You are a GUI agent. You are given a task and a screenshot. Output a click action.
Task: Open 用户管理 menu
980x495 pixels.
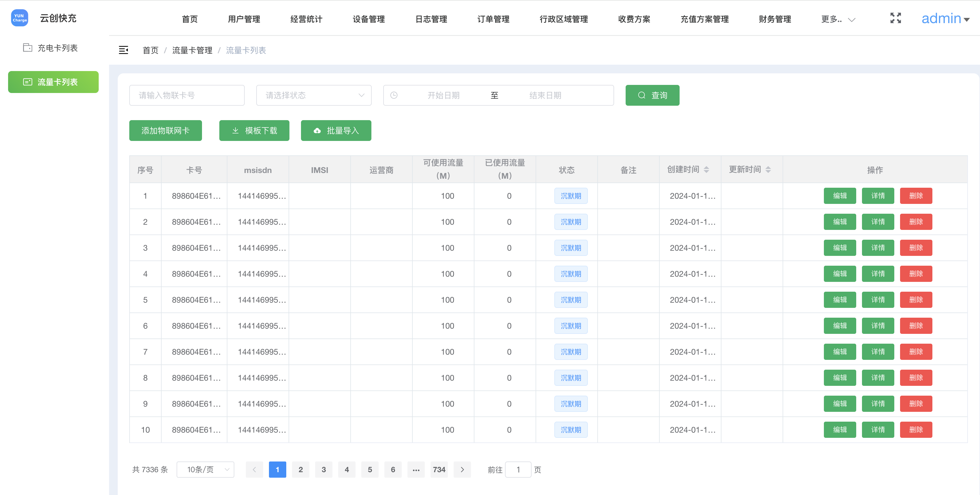244,19
